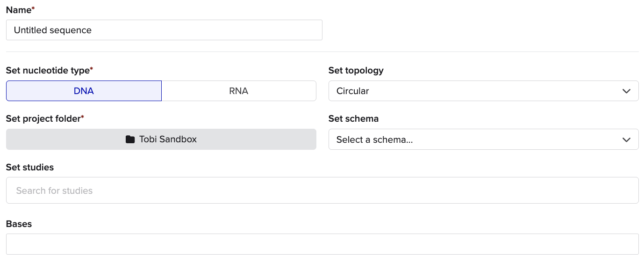Click the folder icon beside Tobi Sandbox
Screen dimensions: 644x264
click(x=130, y=139)
